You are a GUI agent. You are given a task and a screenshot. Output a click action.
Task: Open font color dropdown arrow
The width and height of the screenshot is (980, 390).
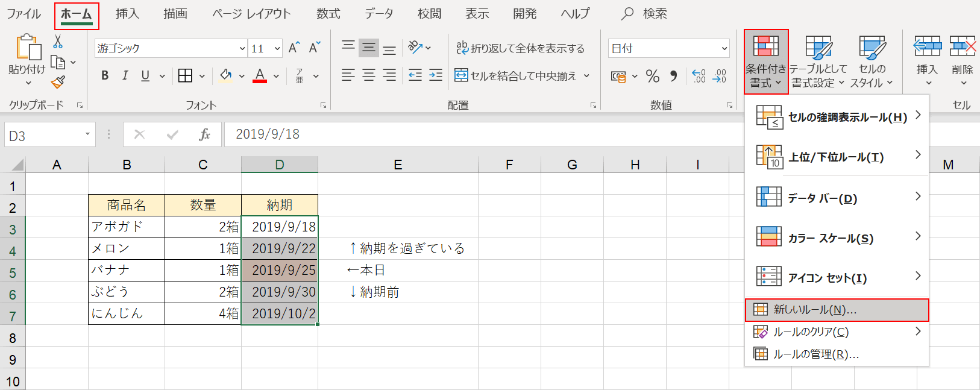[276, 76]
